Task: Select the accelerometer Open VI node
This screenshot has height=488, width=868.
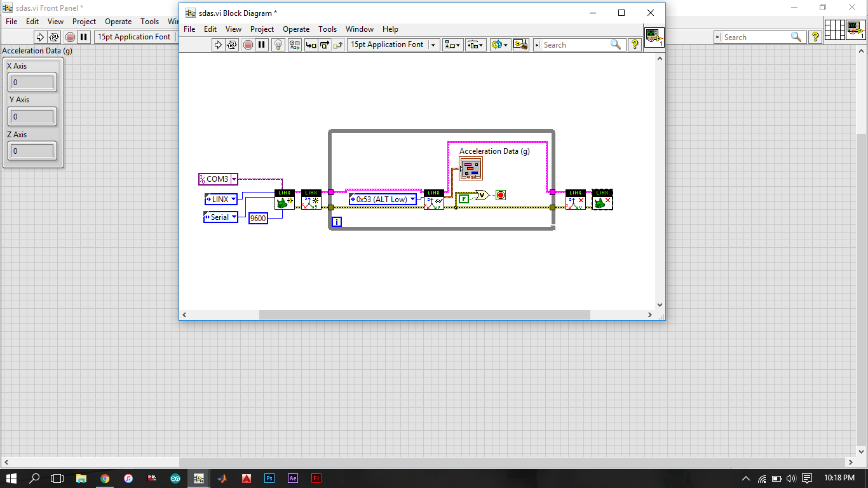Action: point(311,200)
